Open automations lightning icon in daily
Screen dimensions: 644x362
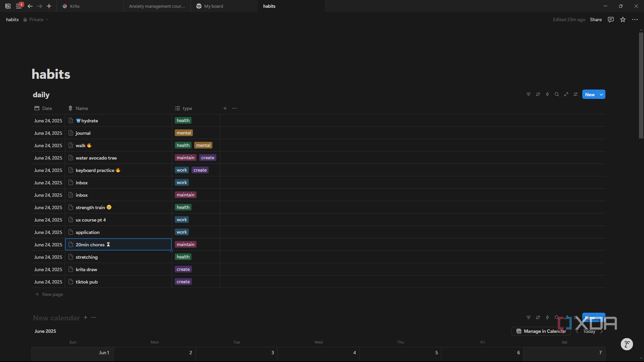coord(547,94)
